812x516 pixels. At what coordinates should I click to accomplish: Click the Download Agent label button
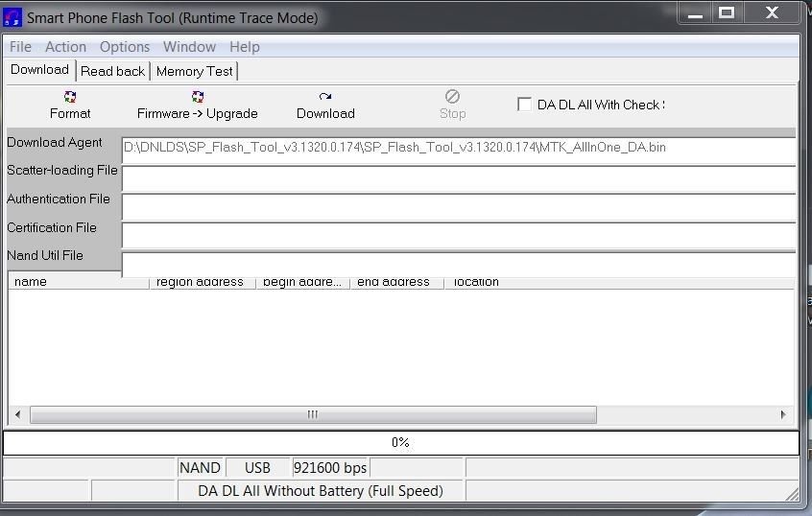pos(55,142)
